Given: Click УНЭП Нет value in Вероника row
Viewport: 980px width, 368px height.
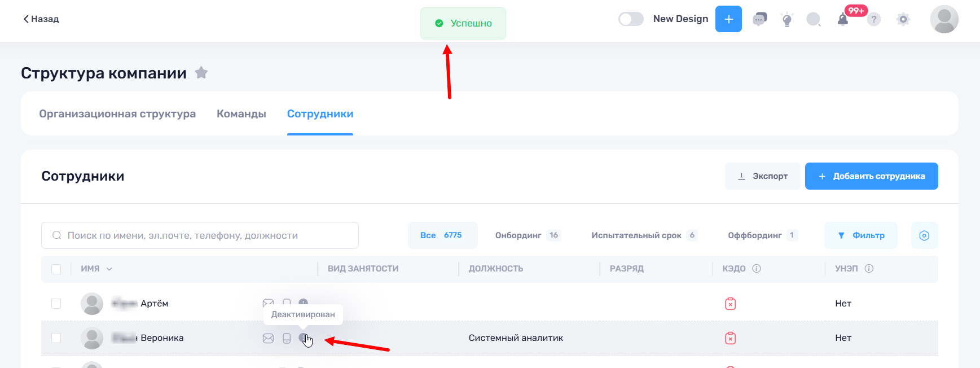Looking at the screenshot, I should pyautogui.click(x=843, y=338).
